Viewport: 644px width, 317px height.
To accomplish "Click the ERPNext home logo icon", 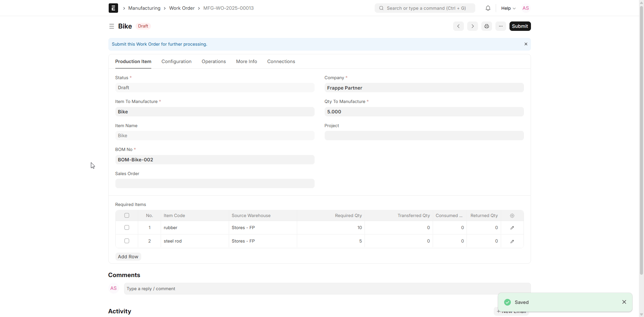I will point(113,8).
